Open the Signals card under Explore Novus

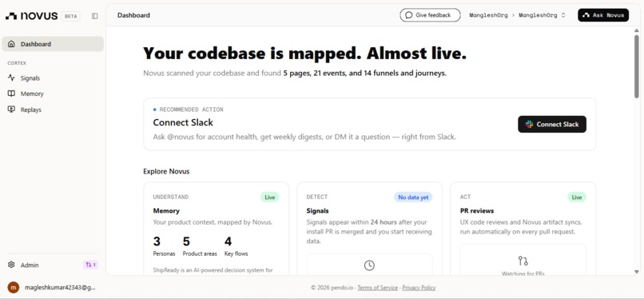[x=369, y=229]
